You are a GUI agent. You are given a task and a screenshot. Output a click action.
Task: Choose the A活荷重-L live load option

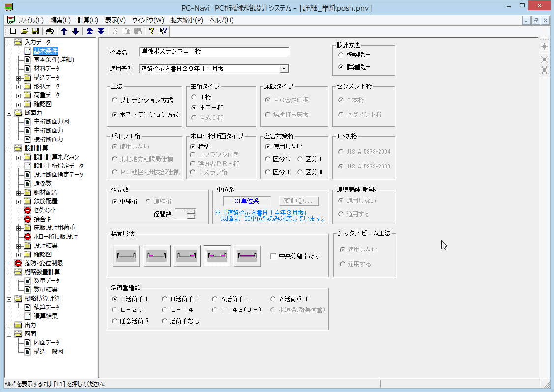215,299
